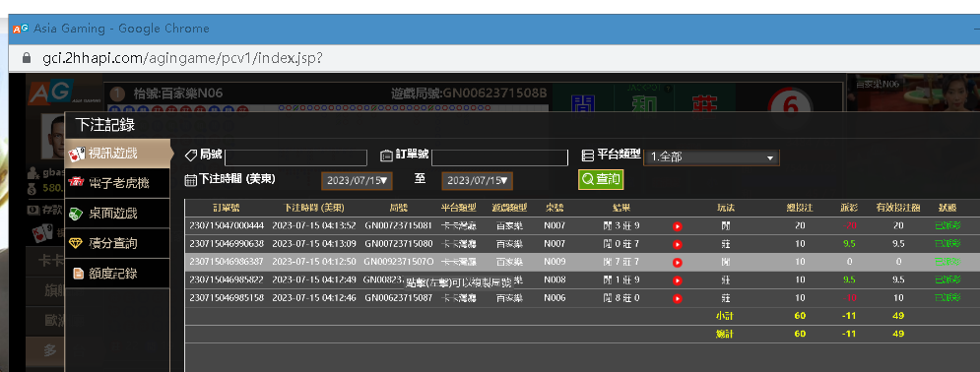980x372 pixels.
Task: Click the 下注時間 (美東) column header
Action: click(x=314, y=208)
